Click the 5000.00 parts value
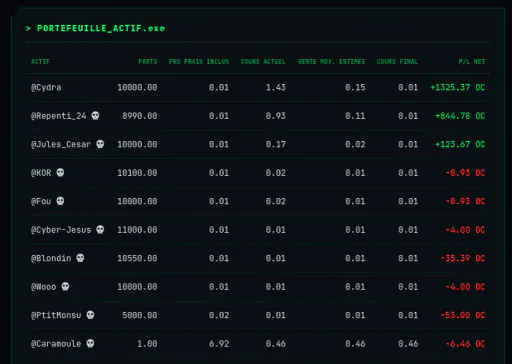Screen dimensions: 512x364 140,315
